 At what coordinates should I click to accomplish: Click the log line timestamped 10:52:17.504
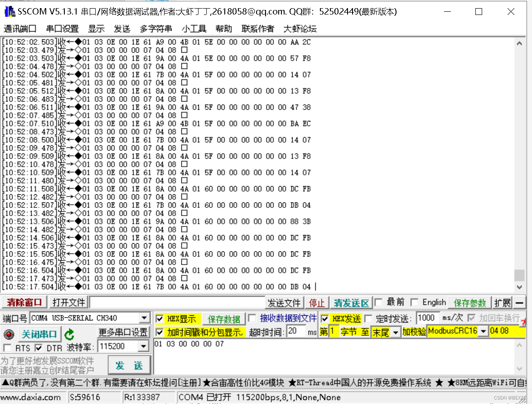[157, 287]
